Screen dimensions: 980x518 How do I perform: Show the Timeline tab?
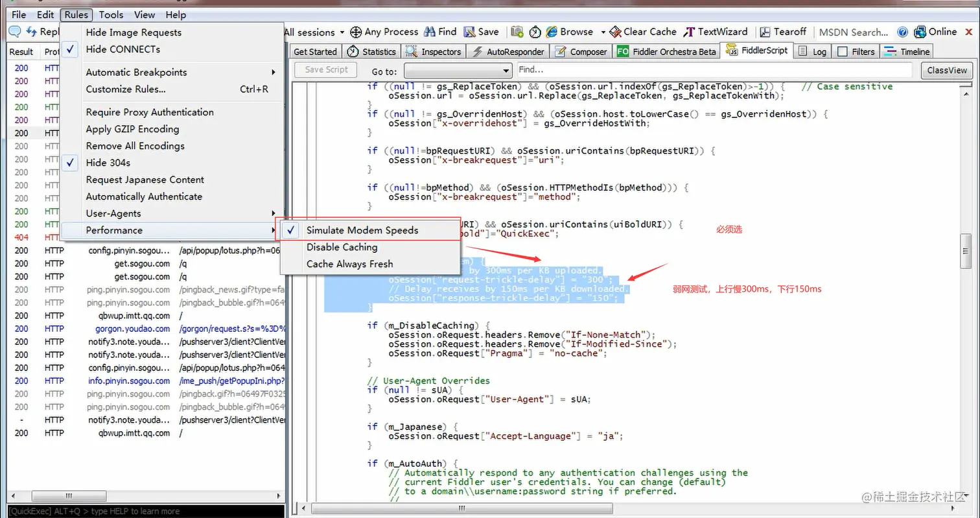(907, 52)
